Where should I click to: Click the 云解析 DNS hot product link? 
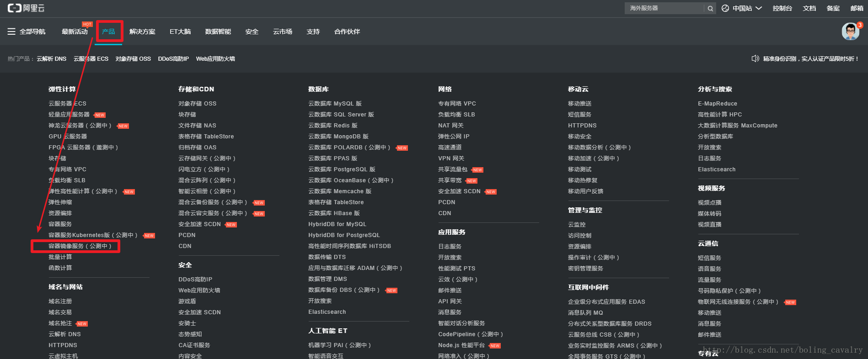[x=52, y=59]
